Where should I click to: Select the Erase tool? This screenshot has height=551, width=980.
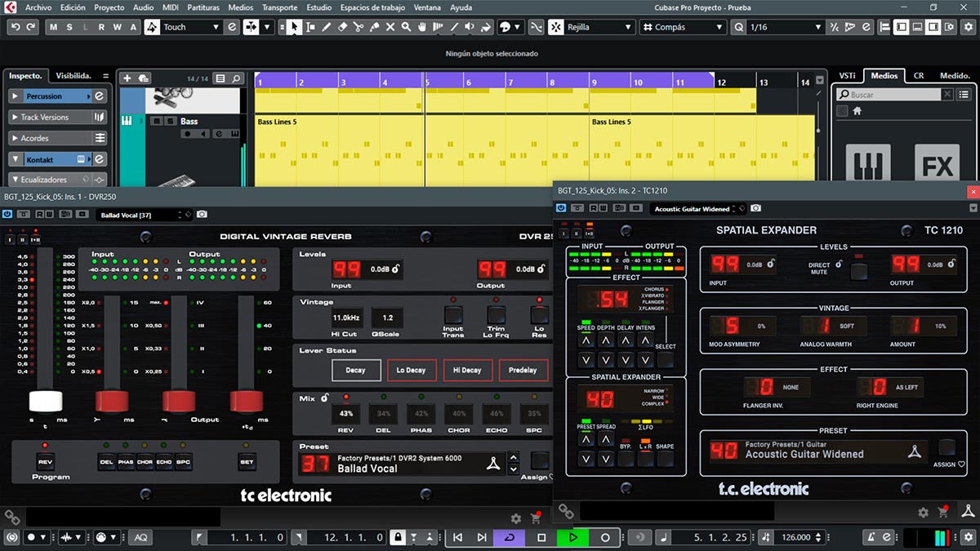tap(342, 27)
